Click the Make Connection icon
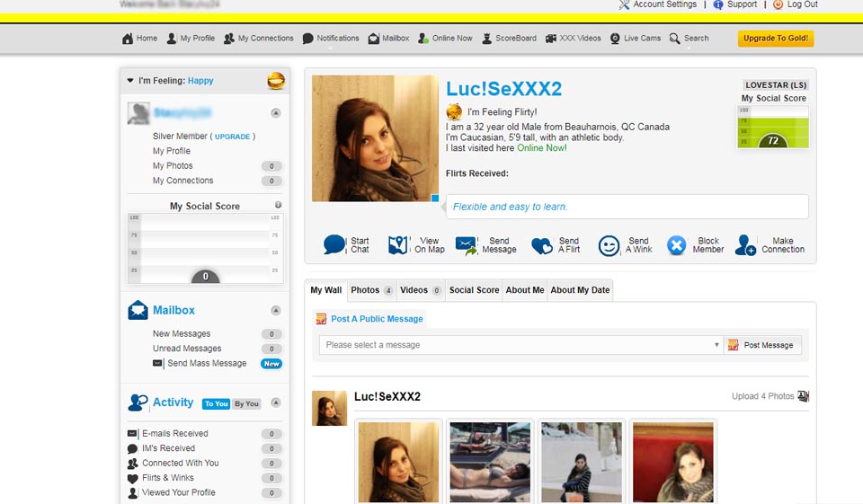 [745, 245]
